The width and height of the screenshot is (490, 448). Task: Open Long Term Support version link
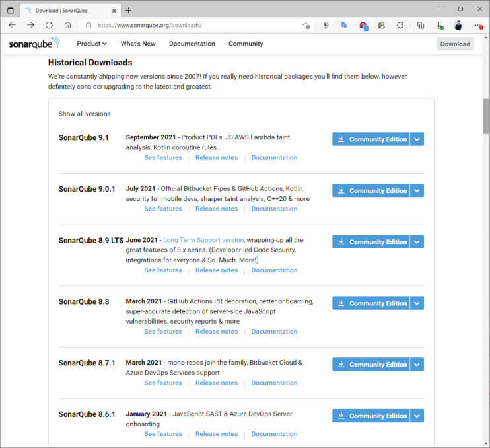click(x=203, y=240)
